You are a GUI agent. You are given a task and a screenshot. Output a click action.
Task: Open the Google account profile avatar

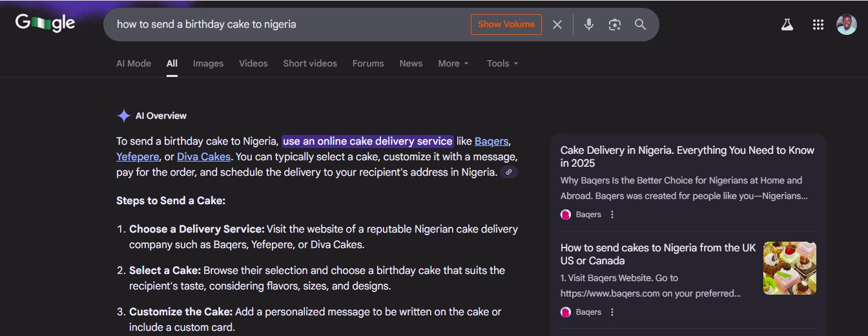(846, 25)
